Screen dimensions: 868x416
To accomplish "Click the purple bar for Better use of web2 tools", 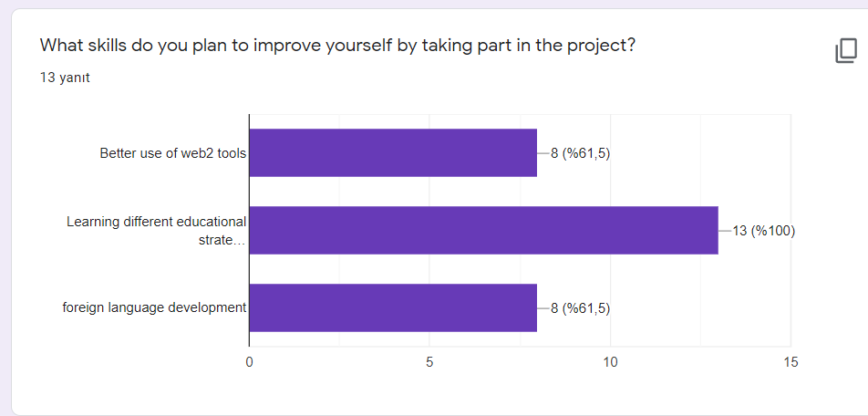I will click(392, 152).
